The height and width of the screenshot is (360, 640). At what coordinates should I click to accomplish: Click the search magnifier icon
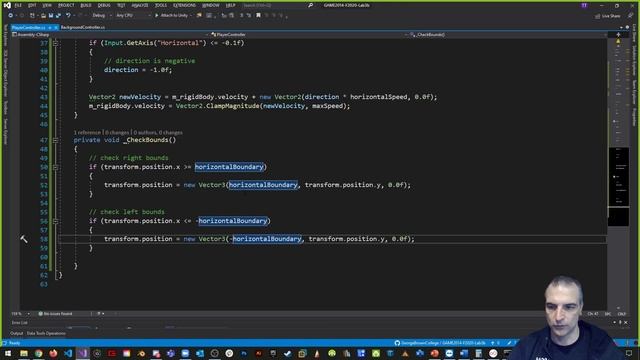tap(311, 5)
